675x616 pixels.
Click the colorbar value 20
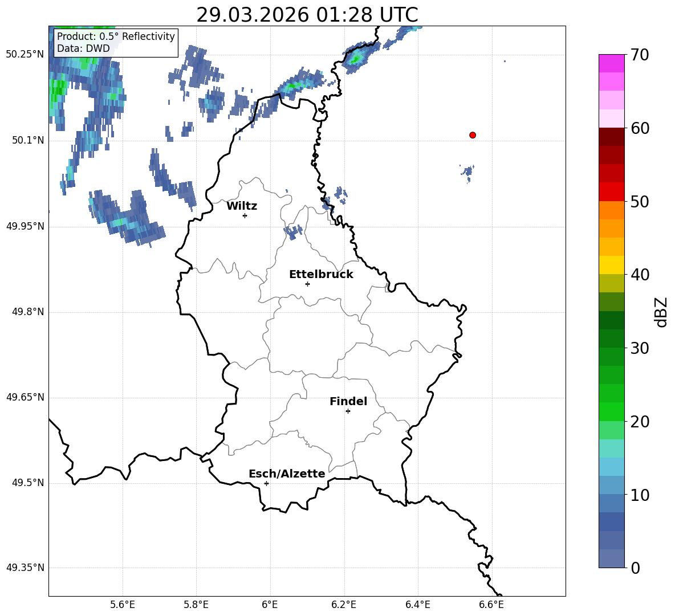point(640,422)
